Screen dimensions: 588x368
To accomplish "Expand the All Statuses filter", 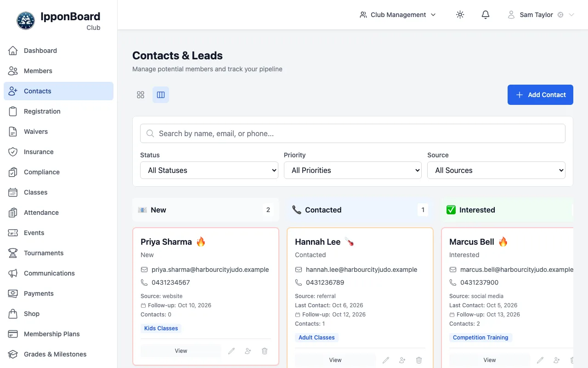I will point(209,170).
